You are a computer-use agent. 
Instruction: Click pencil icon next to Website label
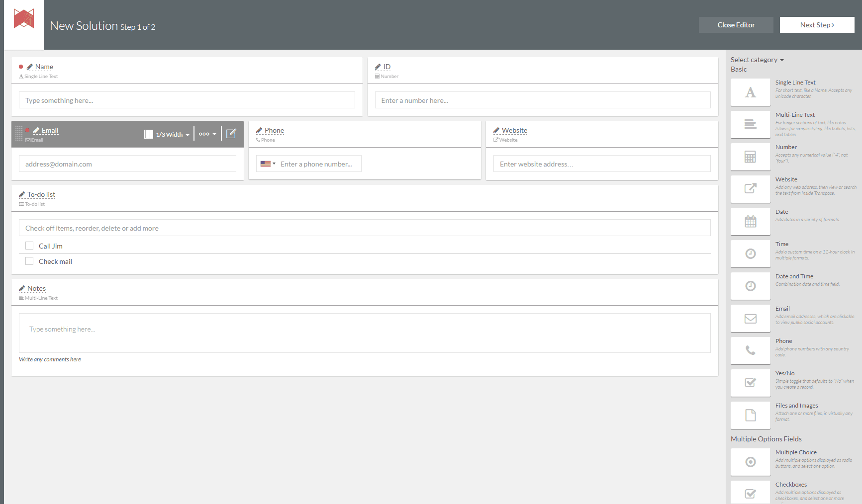pyautogui.click(x=496, y=130)
